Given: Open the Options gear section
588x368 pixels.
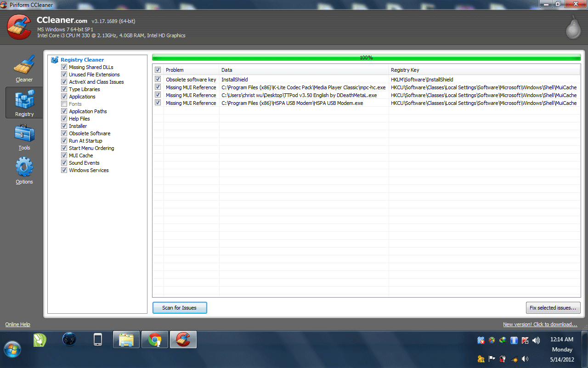Looking at the screenshot, I should [x=24, y=170].
